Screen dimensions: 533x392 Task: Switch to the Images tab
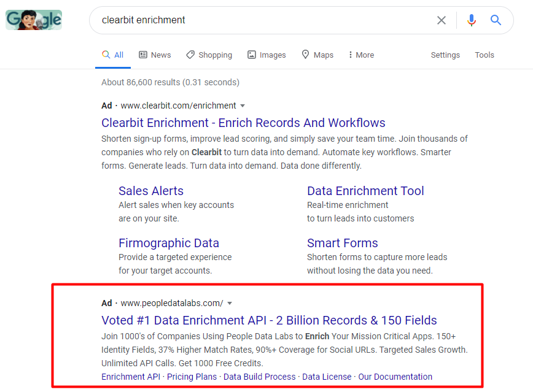pyautogui.click(x=266, y=55)
